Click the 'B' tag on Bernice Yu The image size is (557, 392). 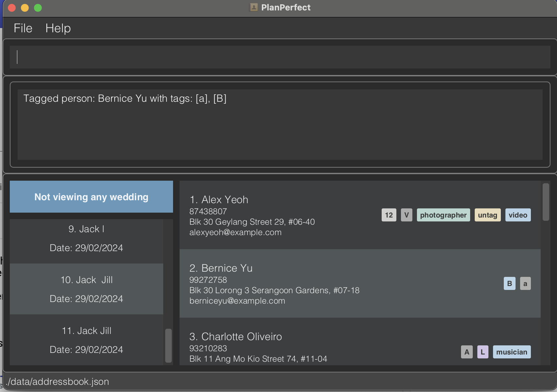coord(510,283)
